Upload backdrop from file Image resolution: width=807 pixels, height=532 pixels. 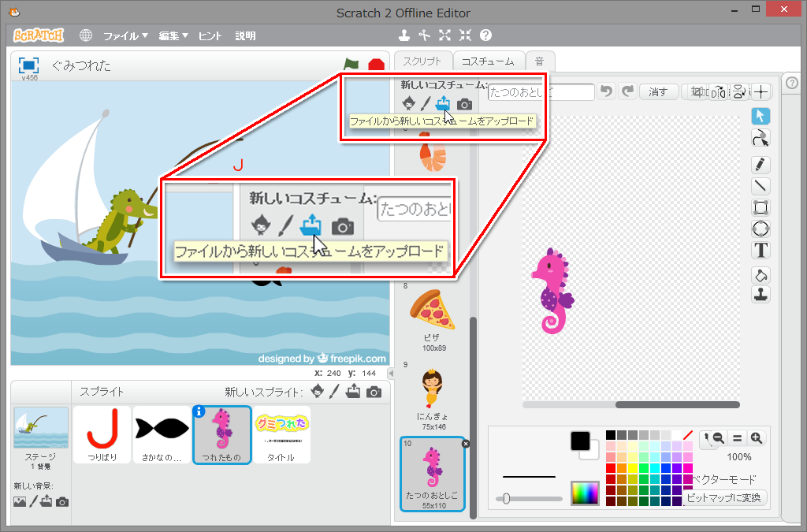tap(46, 501)
